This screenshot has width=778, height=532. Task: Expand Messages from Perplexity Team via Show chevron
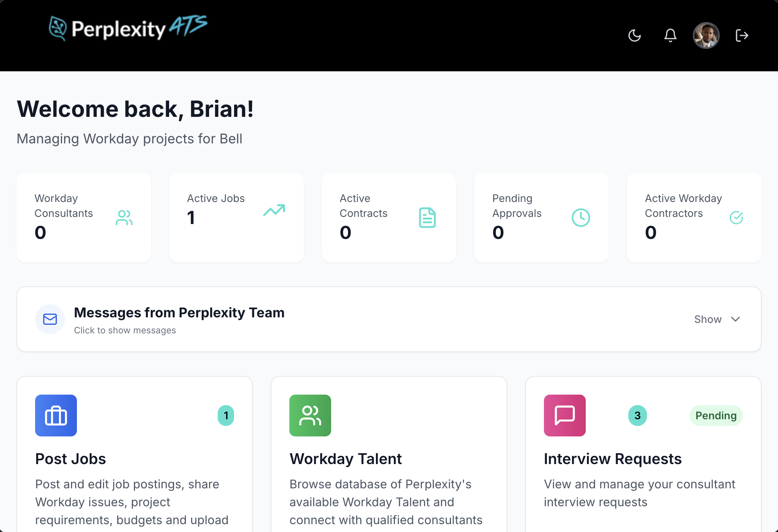point(736,319)
